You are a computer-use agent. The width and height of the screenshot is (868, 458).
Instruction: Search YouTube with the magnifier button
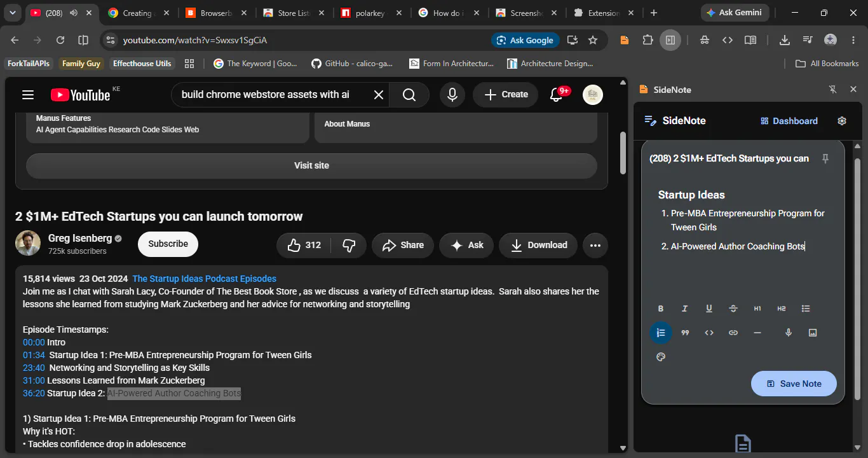tap(409, 95)
